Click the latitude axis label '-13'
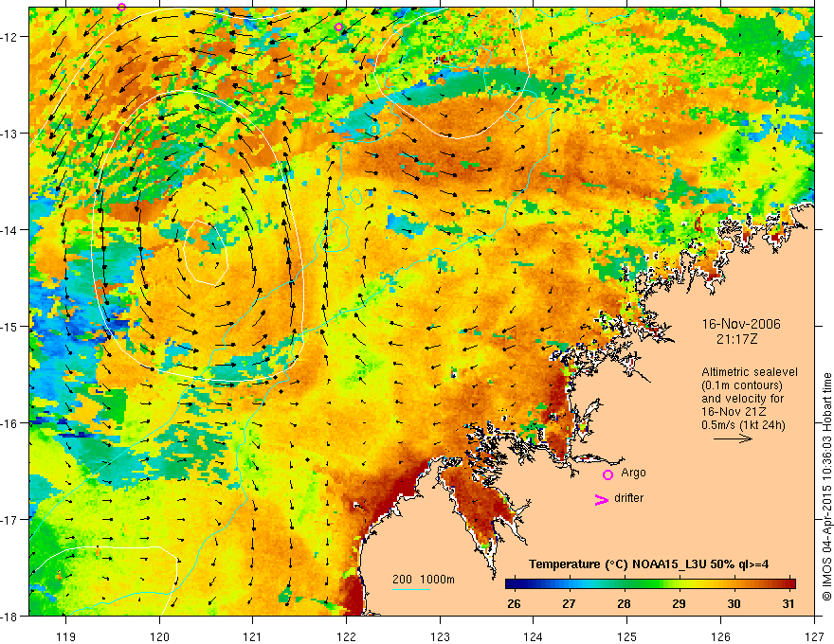 (x=9, y=134)
